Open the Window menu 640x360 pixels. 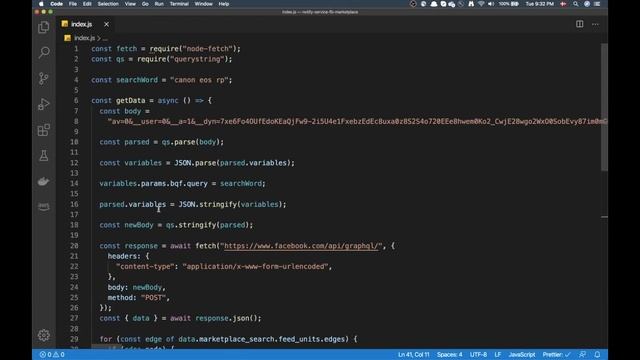click(x=203, y=4)
